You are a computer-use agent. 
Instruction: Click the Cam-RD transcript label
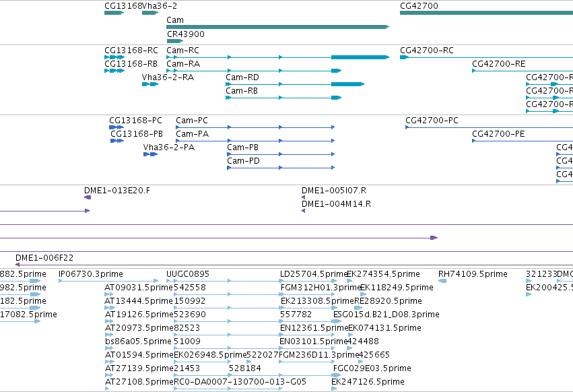coord(242,77)
